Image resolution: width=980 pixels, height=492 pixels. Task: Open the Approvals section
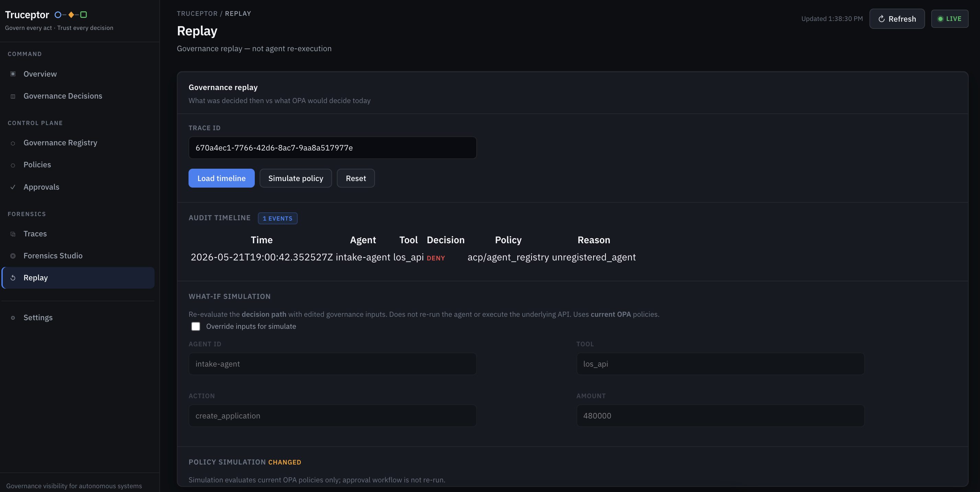pyautogui.click(x=78, y=187)
